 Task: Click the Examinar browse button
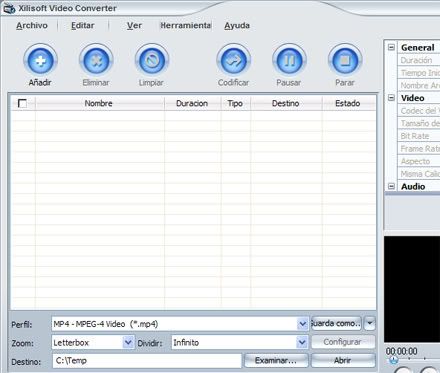point(276,360)
